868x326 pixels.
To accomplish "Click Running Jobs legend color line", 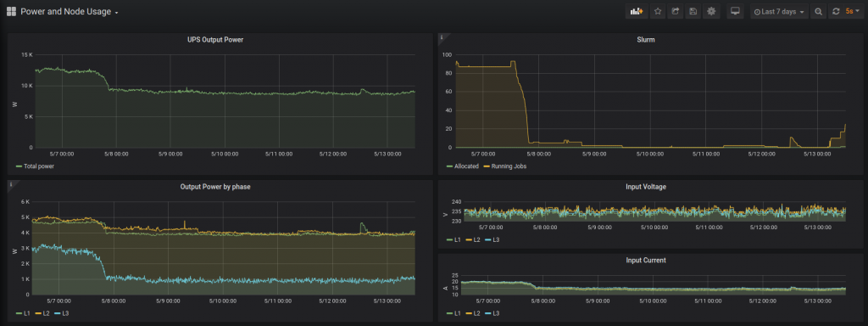I will (x=487, y=166).
